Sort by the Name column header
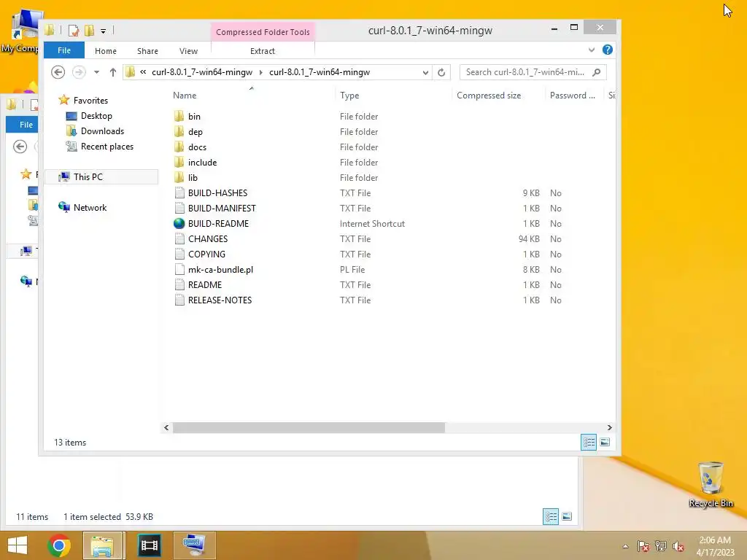Image resolution: width=747 pixels, height=560 pixels. (185, 96)
